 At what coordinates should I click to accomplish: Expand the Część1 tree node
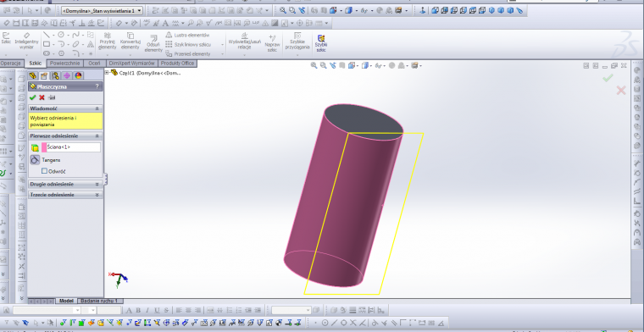[108, 73]
